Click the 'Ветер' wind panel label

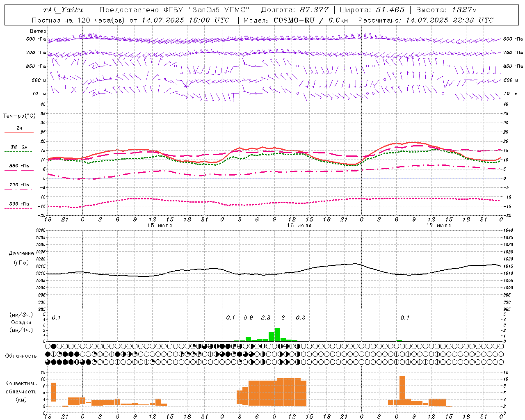tap(38, 31)
